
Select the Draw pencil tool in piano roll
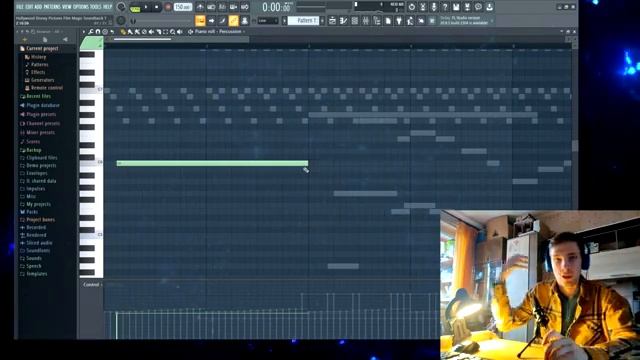[123, 31]
